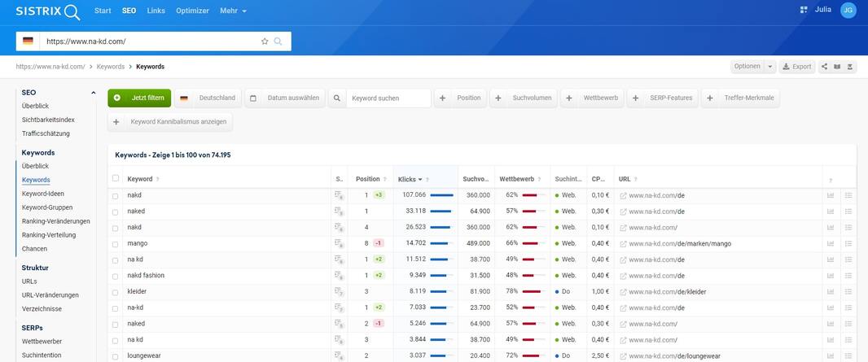Screen dimensions: 868x362
Task: Open the Links navigation item
Action: 156,11
